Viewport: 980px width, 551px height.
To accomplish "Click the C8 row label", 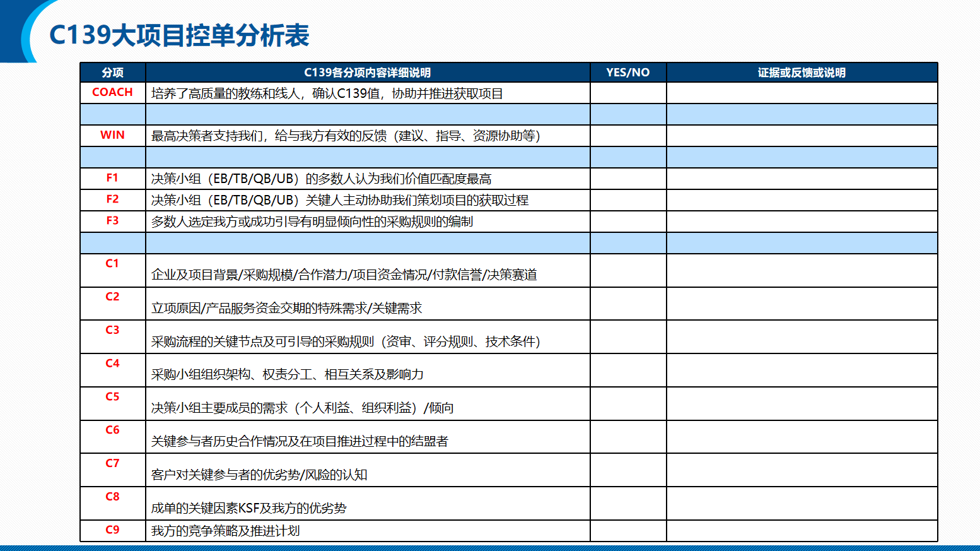I will click(113, 497).
